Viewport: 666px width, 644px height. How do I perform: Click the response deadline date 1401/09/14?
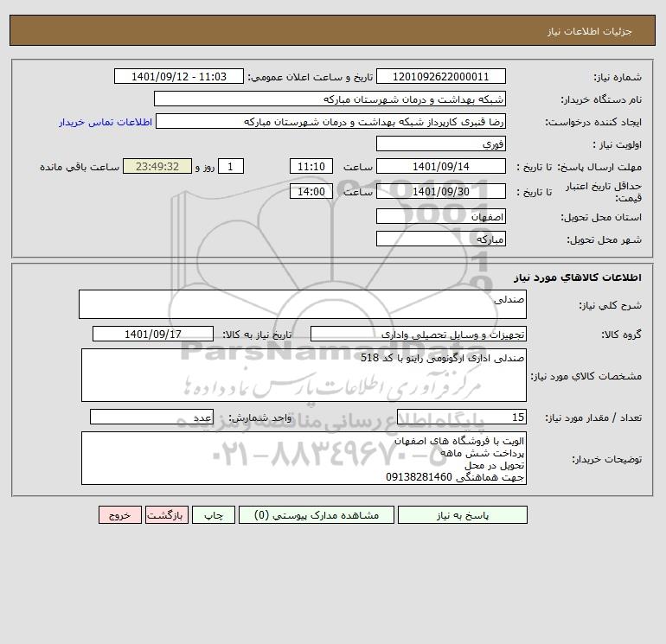tap(441, 167)
